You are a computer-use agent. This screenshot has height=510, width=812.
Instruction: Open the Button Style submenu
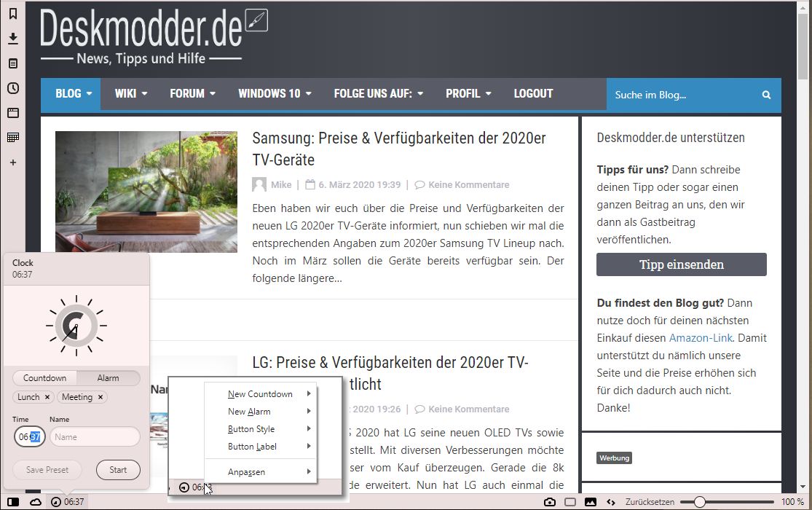[261, 429]
